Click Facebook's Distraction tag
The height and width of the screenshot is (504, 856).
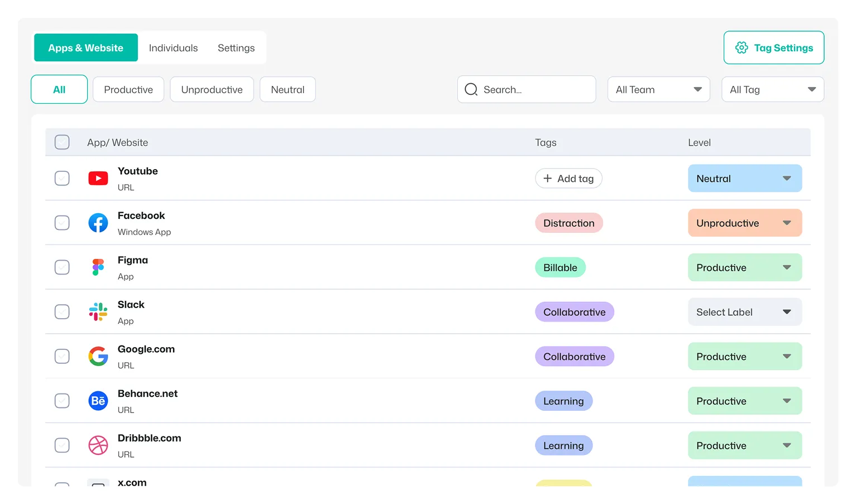tap(569, 223)
